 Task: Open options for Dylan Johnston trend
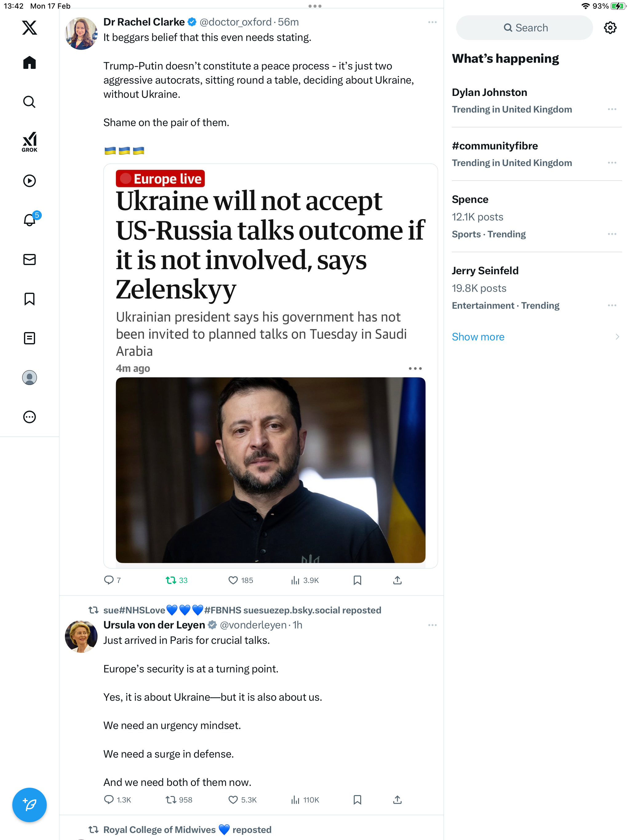(612, 109)
